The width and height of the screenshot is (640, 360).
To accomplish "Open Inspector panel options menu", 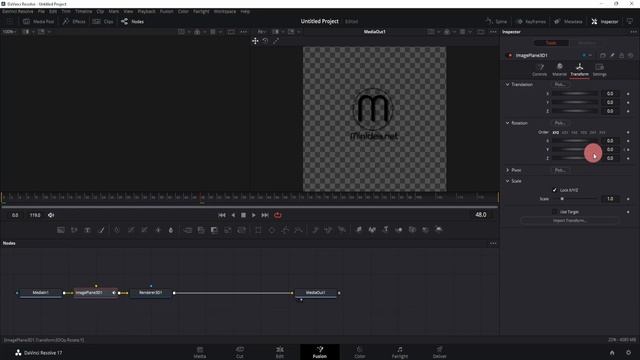I will coord(633,32).
